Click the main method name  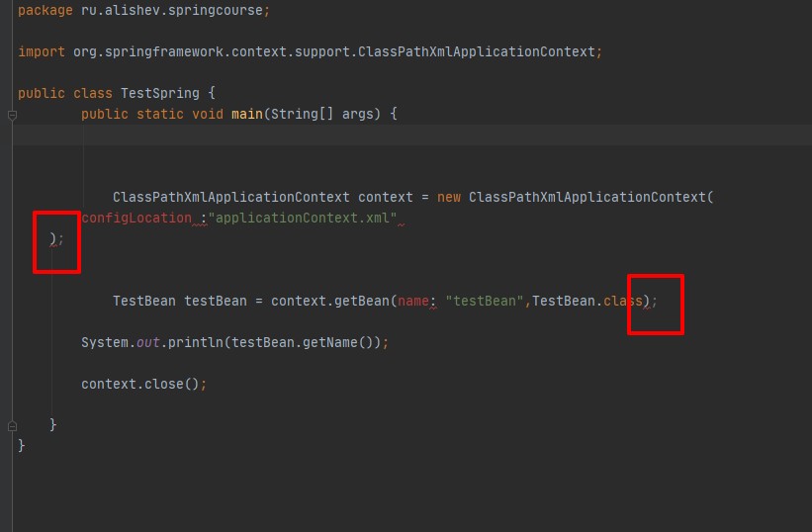(x=247, y=114)
